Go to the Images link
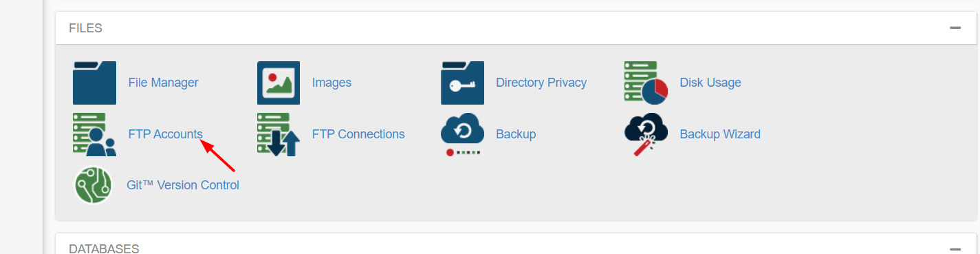The width and height of the screenshot is (980, 254). click(331, 83)
